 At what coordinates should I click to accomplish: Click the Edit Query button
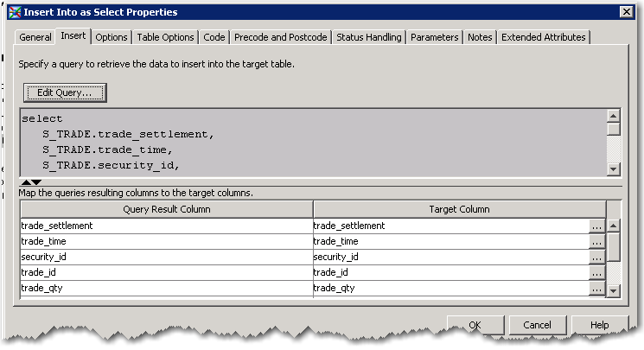point(65,92)
